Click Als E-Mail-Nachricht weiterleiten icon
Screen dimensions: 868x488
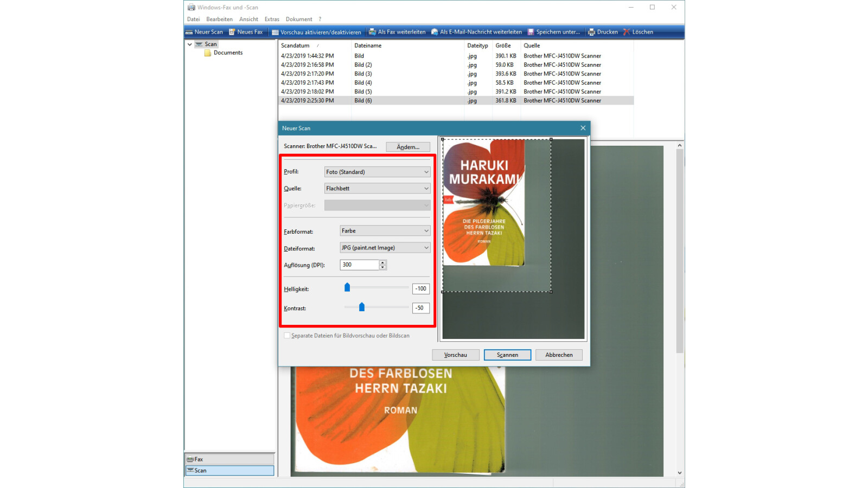435,32
